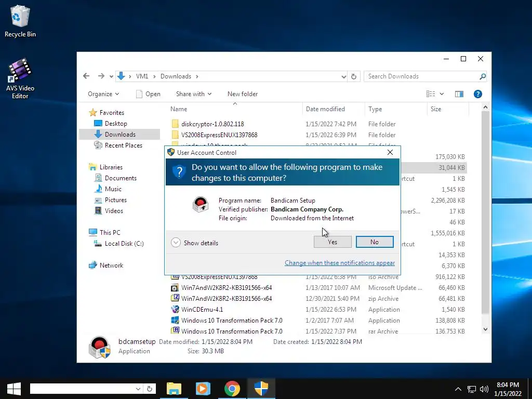Select This PC in the navigation pane

[104, 233]
